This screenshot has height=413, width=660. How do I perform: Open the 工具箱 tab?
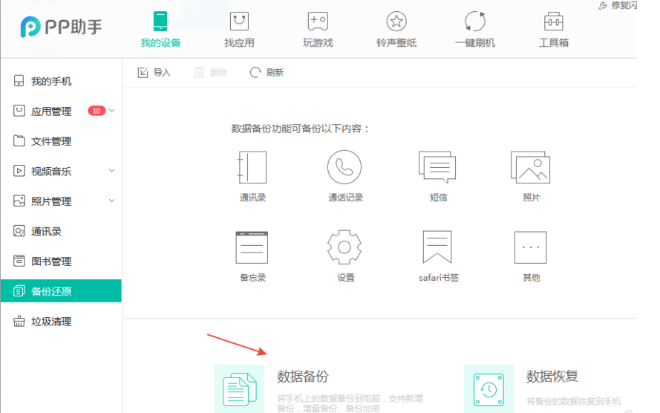[x=554, y=29]
